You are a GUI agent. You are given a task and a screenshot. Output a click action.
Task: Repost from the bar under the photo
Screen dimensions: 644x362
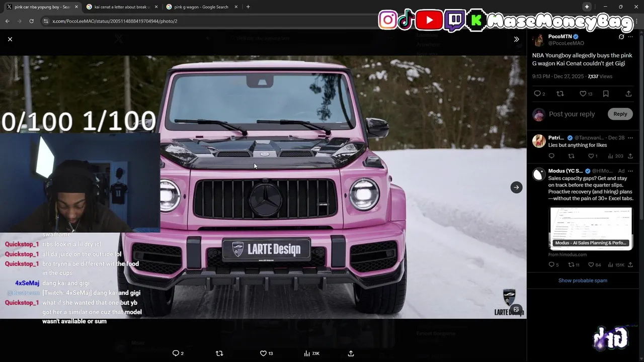(x=219, y=353)
